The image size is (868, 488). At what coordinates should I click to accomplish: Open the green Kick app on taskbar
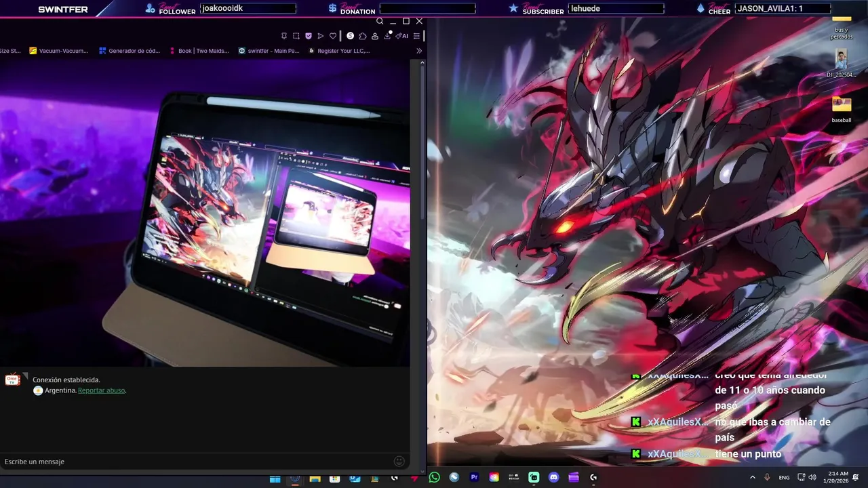[534, 477]
